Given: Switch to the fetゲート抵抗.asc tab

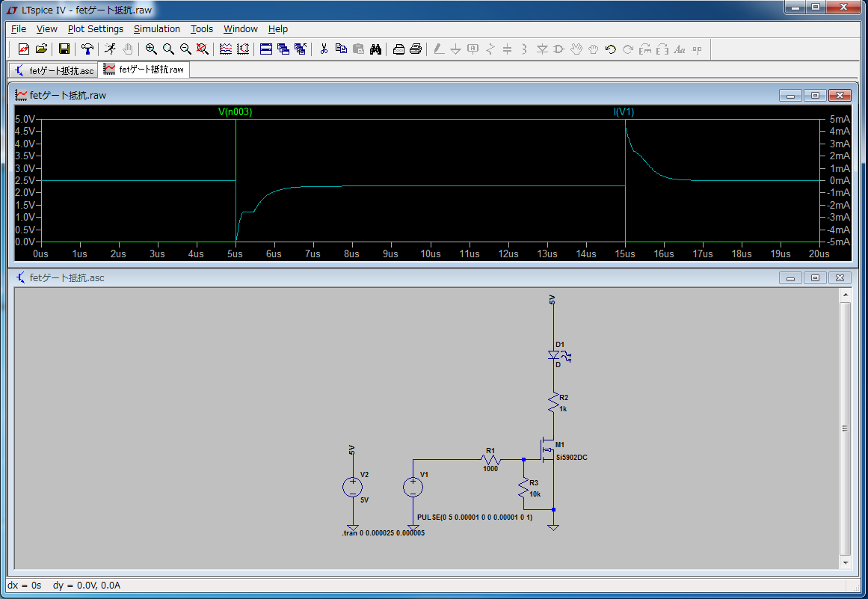Looking at the screenshot, I should pyautogui.click(x=54, y=70).
